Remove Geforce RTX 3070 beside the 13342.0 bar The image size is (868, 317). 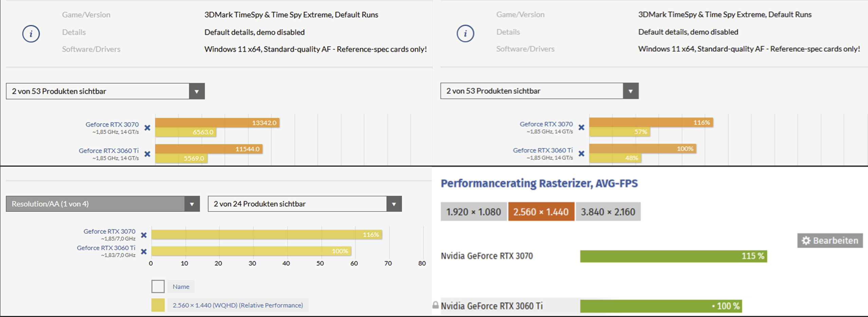click(147, 128)
